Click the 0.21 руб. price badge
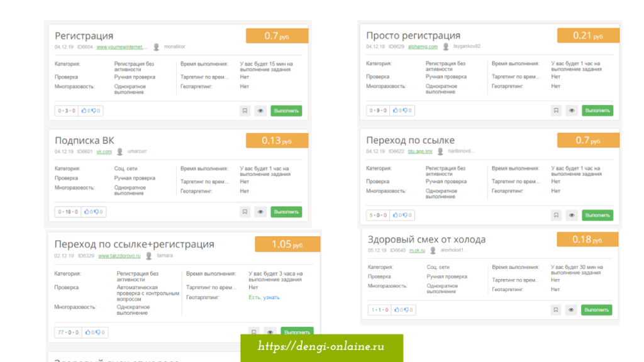 [x=588, y=35]
